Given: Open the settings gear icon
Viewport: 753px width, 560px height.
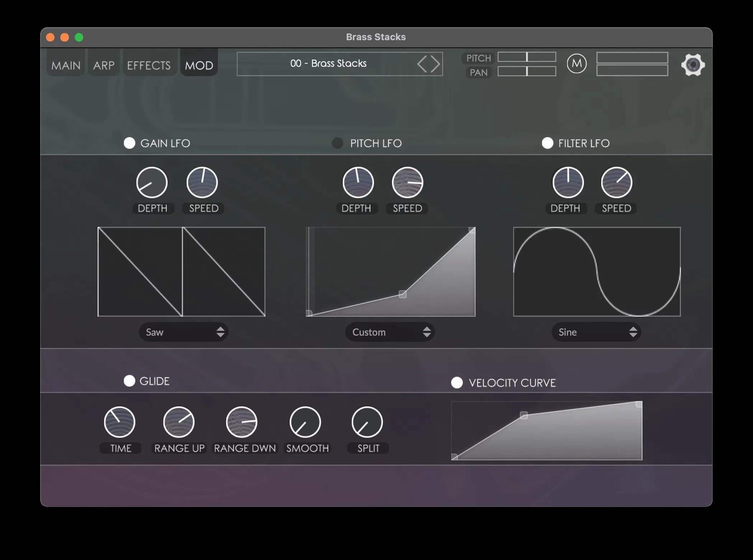Looking at the screenshot, I should click(692, 65).
